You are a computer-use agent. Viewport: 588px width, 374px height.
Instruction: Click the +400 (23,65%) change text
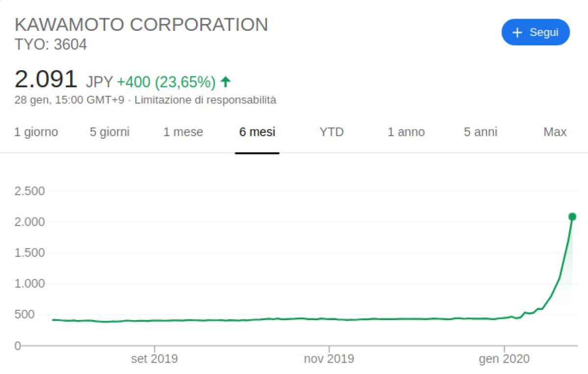[166, 82]
